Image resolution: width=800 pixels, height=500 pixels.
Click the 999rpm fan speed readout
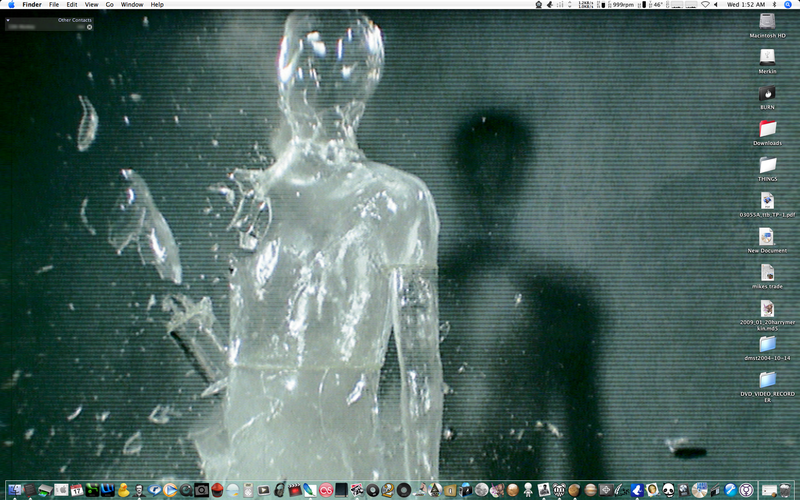point(623,5)
